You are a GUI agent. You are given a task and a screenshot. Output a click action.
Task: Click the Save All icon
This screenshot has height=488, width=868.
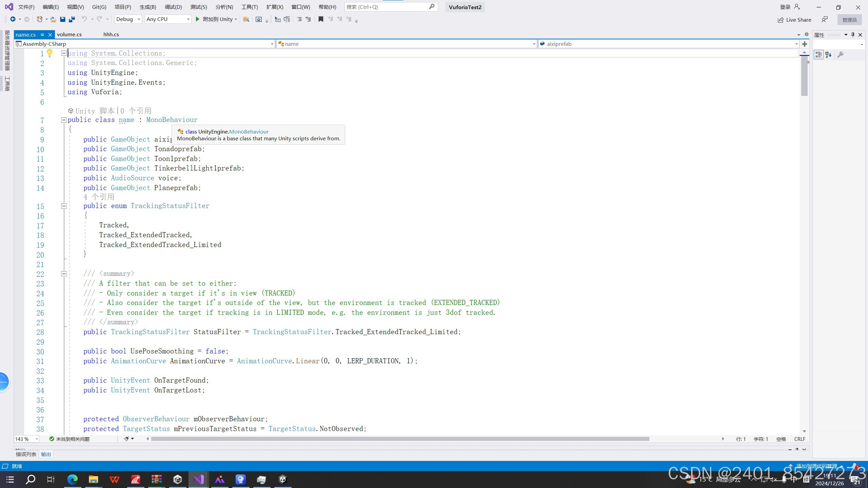coord(72,19)
